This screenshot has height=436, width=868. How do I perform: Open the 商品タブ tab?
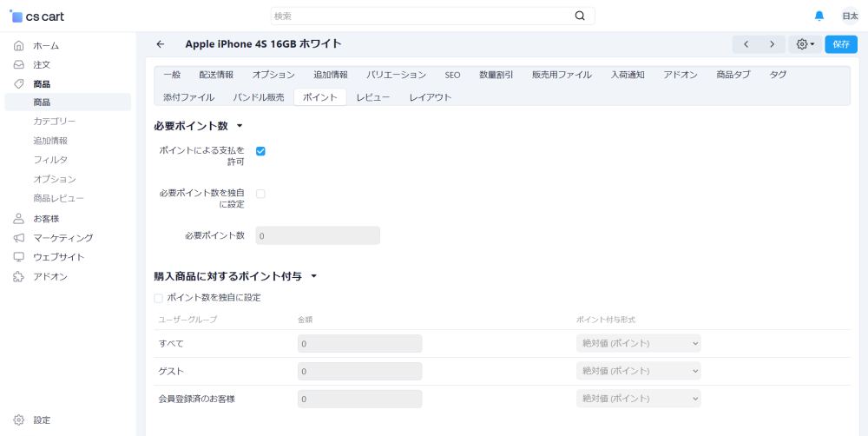(733, 75)
